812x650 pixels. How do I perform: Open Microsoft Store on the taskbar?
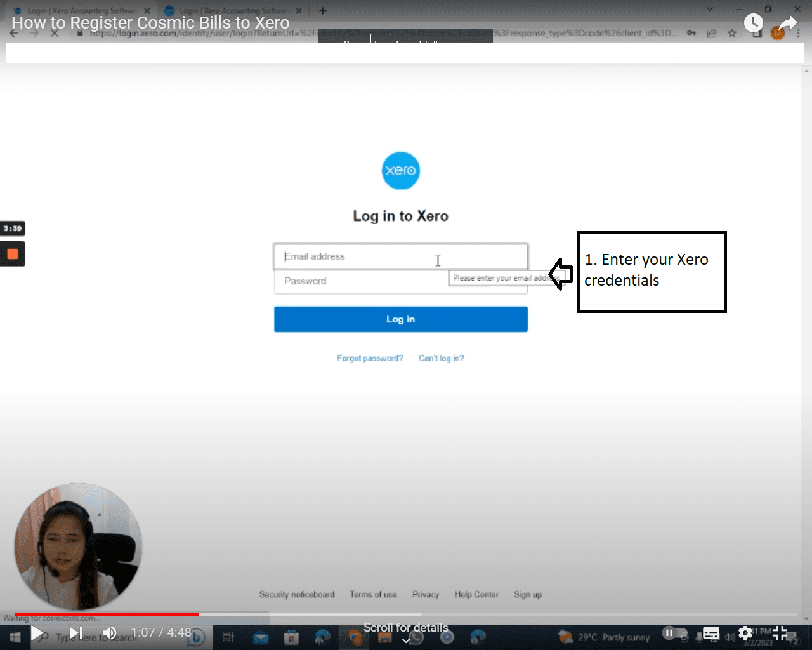click(x=291, y=637)
